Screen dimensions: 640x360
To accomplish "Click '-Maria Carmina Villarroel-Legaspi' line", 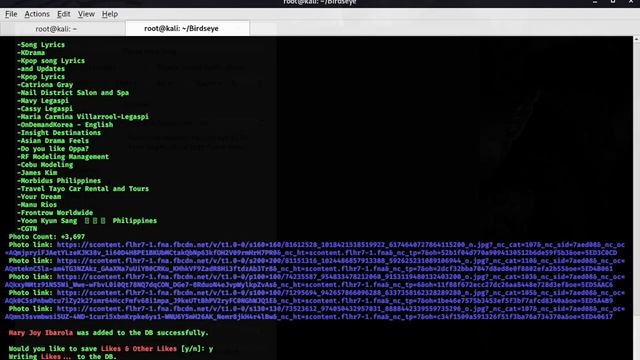I will coord(83,117).
